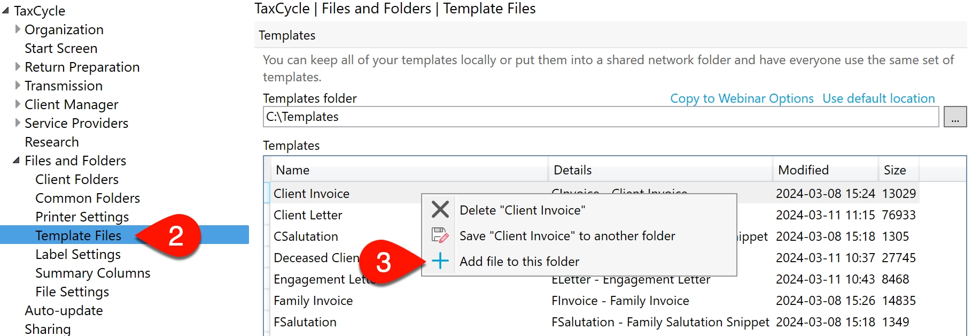Click the Delete X icon in context menu

coord(440,209)
